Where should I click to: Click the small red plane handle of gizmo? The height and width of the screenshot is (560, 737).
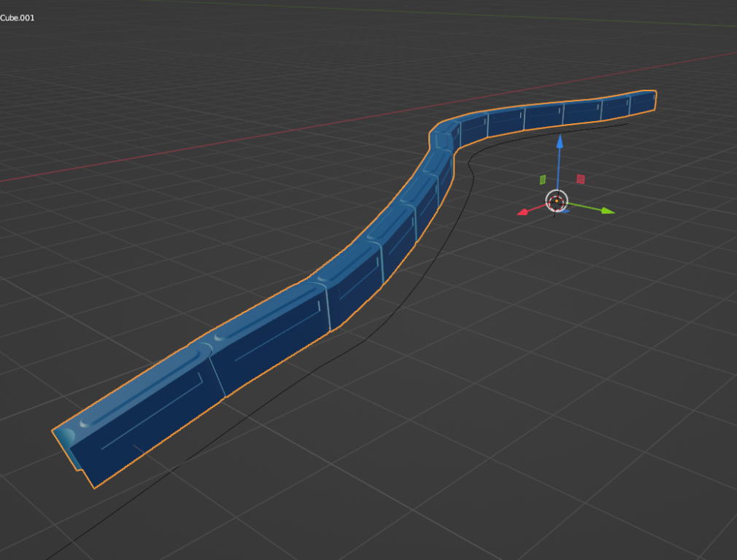(x=581, y=179)
